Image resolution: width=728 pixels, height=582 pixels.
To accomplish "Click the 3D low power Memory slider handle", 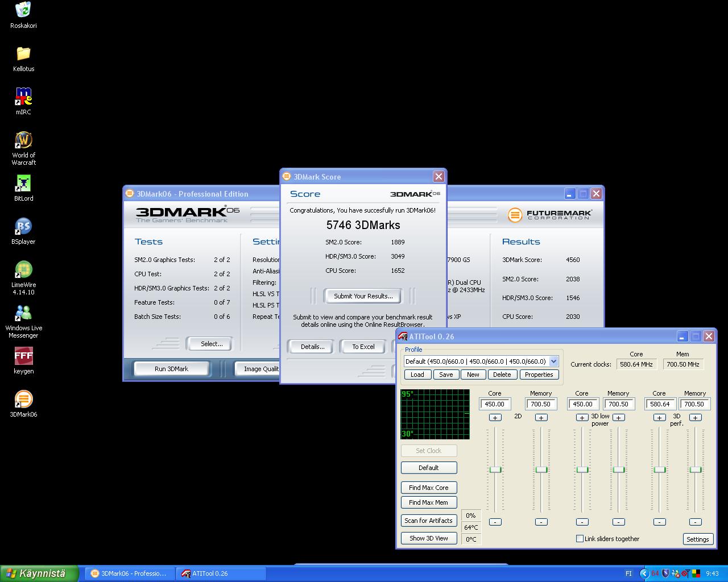I will tap(619, 469).
